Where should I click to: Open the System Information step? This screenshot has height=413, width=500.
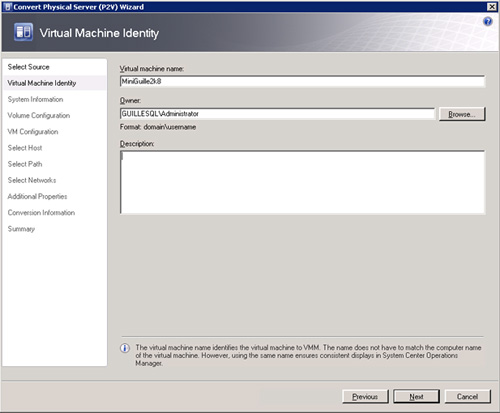[35, 99]
